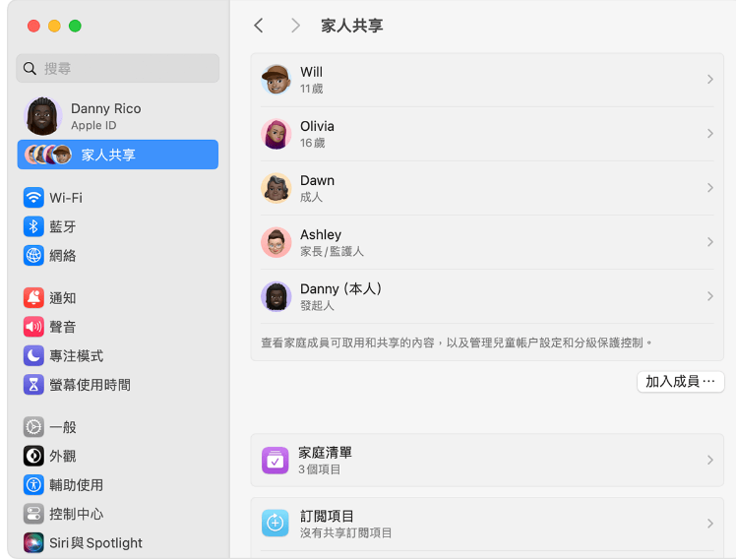Screen dimensions: 736x560
Task: Open 藍牙 Bluetooth settings icon
Action: pyautogui.click(x=34, y=226)
